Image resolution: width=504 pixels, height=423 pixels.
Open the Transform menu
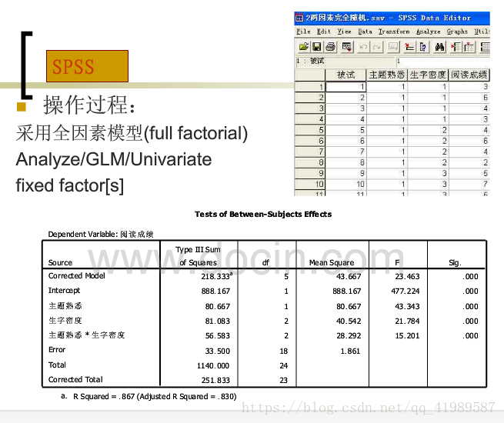[394, 32]
